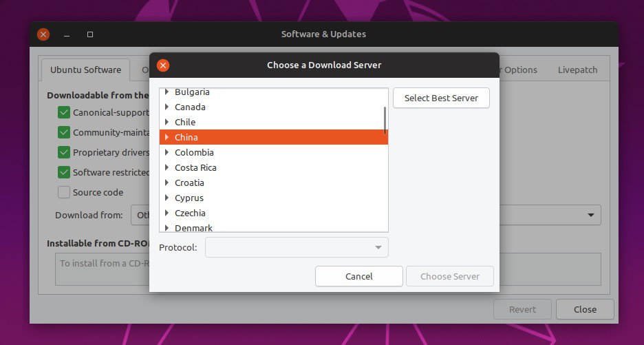
Task: Cancel the server selection dialog
Action: pos(359,276)
